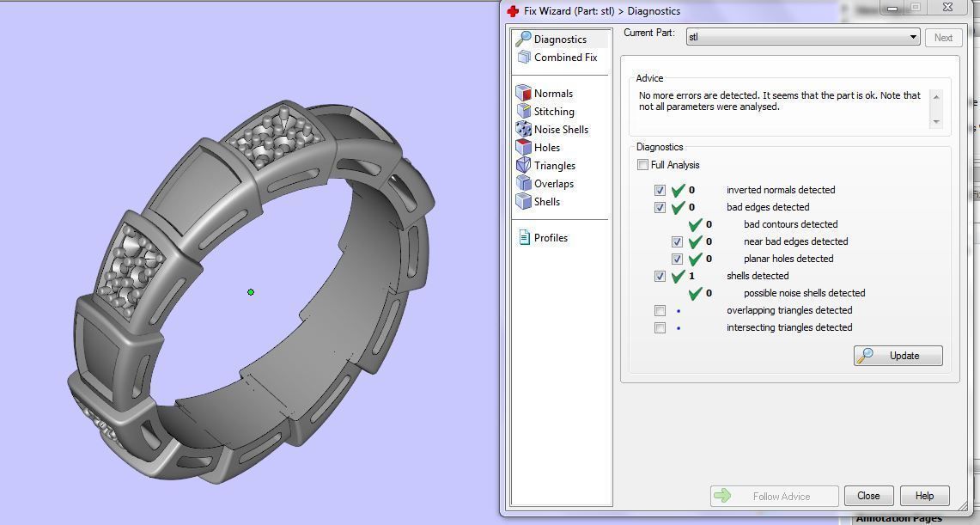
Task: Click the Next button
Action: [x=943, y=38]
